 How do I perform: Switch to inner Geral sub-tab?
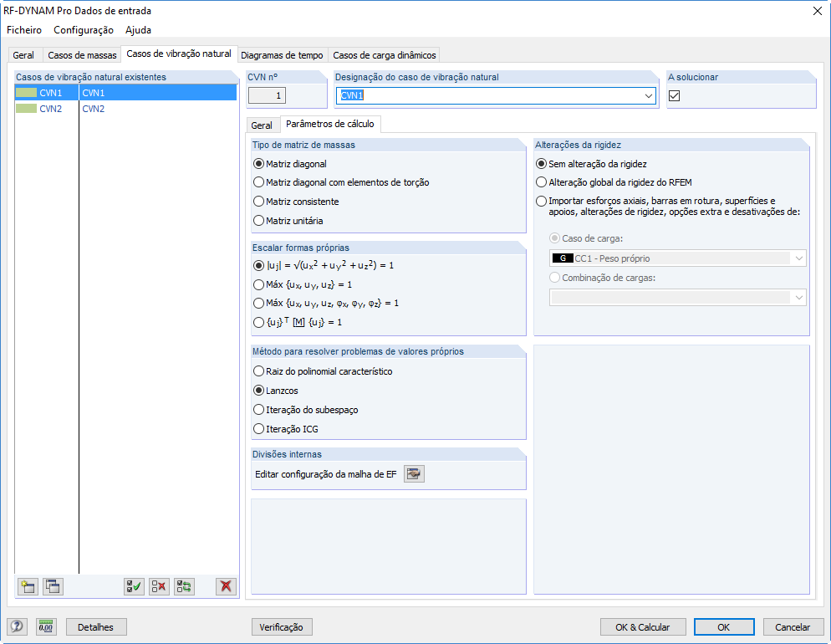click(x=262, y=125)
